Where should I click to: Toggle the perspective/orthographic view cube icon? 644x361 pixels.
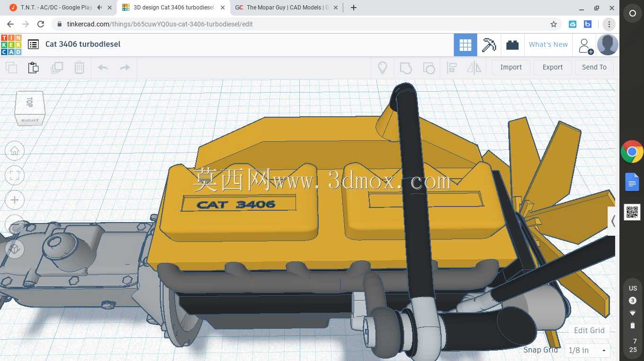point(15,249)
